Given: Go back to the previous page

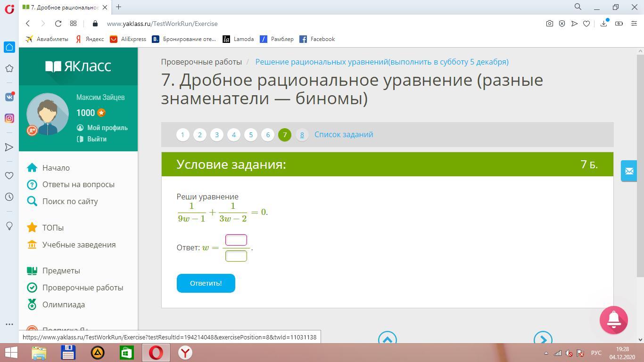Looking at the screenshot, I should [28, 24].
